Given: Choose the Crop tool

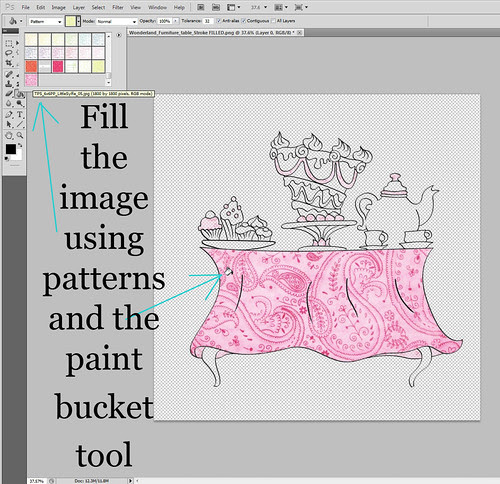Looking at the screenshot, I should 9,63.
